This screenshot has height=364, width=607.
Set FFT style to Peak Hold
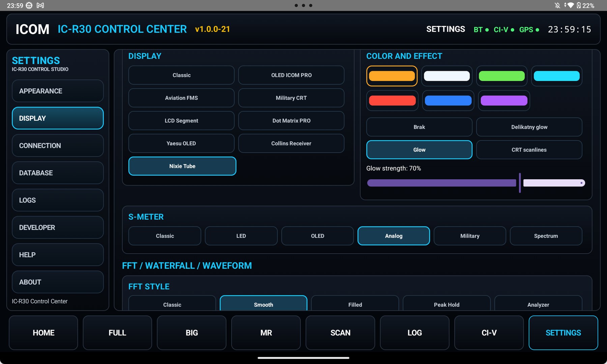[x=447, y=304]
